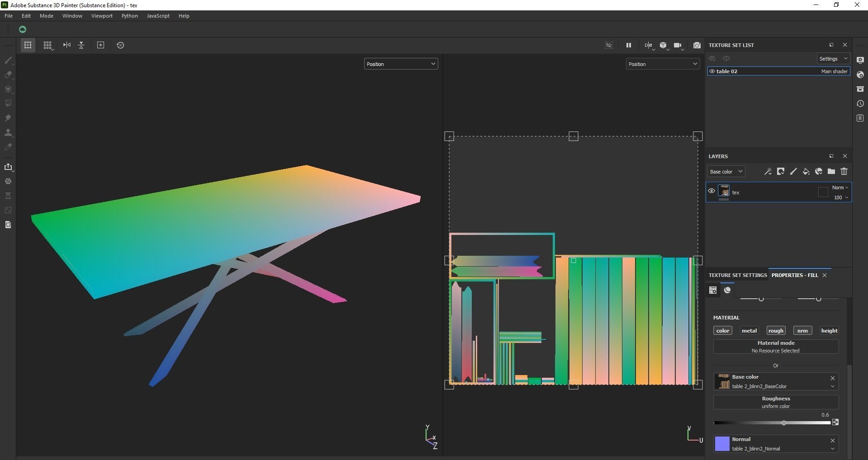Image resolution: width=868 pixels, height=460 pixels.
Task: Select the Polygon Fill tool
Action: tap(8, 103)
